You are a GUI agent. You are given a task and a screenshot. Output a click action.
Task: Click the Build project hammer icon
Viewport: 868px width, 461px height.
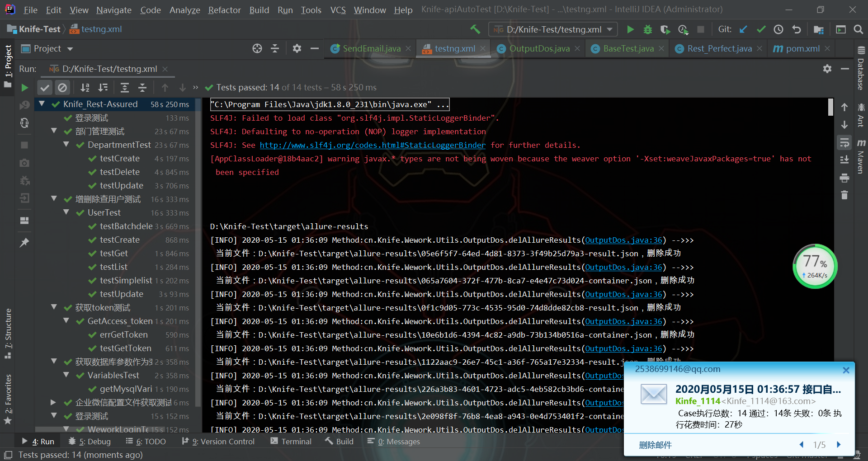(475, 29)
